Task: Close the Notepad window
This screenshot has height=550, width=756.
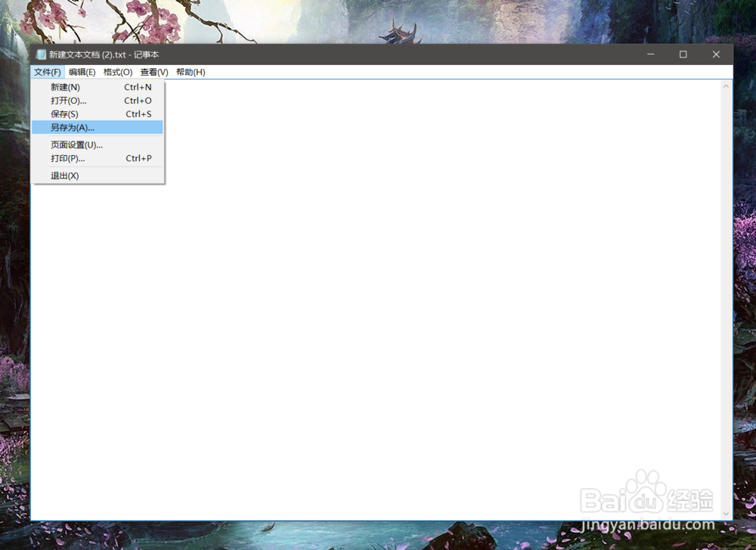Action: 716,54
